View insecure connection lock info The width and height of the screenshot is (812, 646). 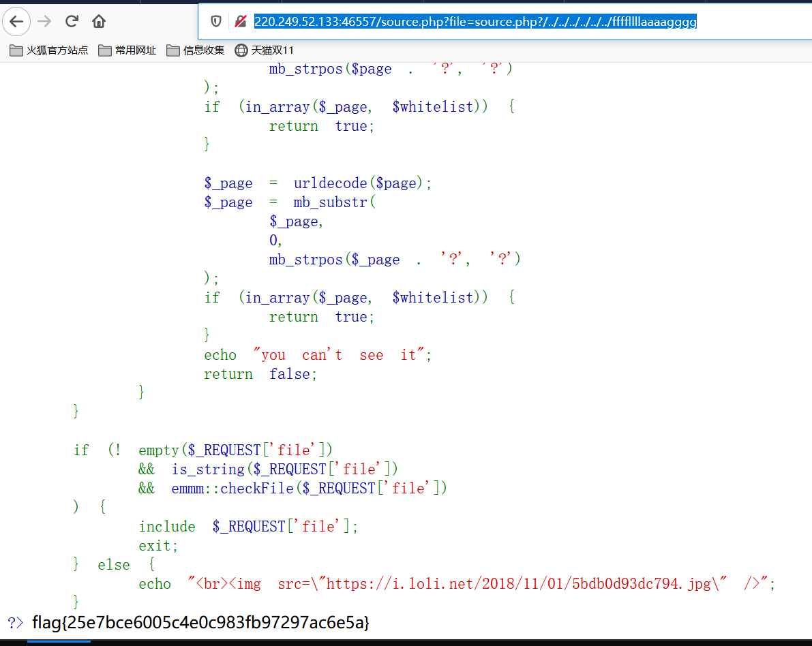point(240,22)
